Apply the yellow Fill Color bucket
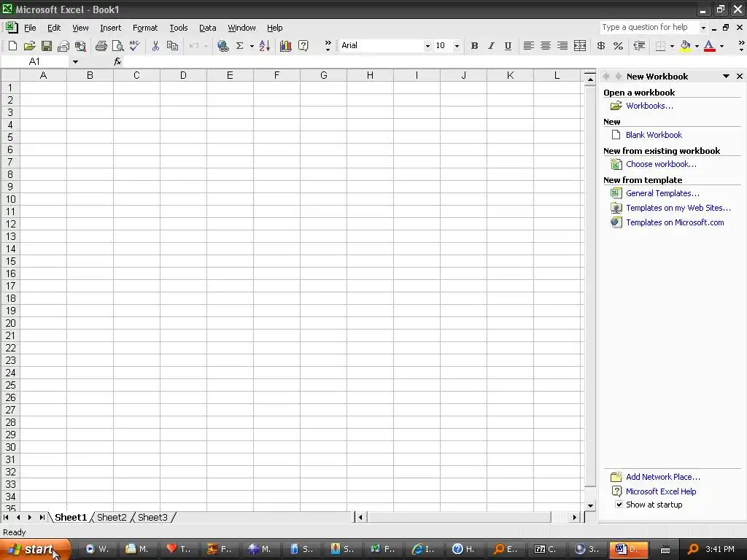Viewport: 747px width, 560px height. (685, 46)
